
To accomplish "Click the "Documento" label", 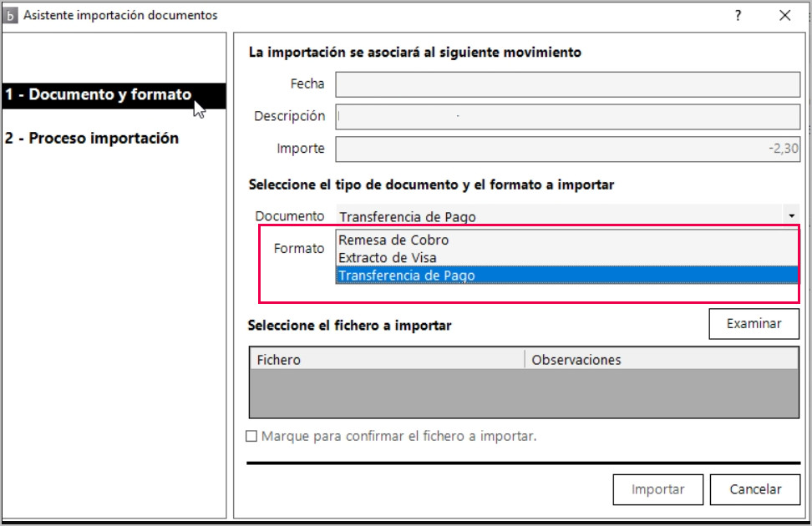I will (x=290, y=216).
